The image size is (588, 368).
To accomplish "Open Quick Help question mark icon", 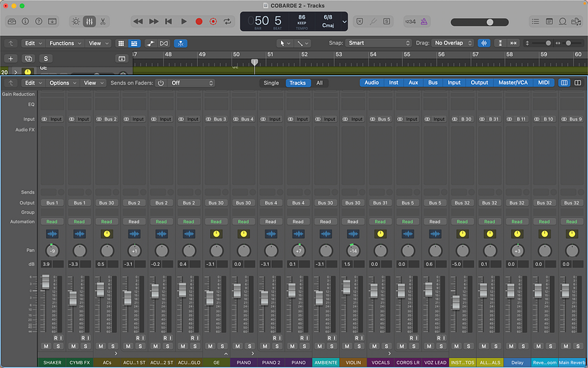I will tap(39, 22).
